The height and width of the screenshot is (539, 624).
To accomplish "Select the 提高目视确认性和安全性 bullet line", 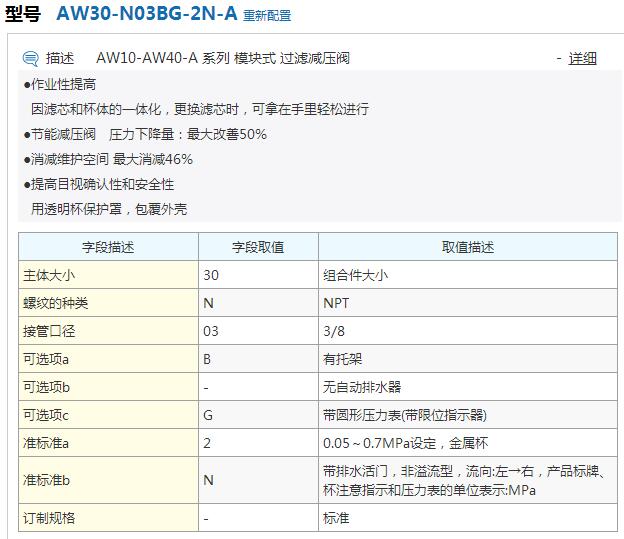I will (x=99, y=184).
